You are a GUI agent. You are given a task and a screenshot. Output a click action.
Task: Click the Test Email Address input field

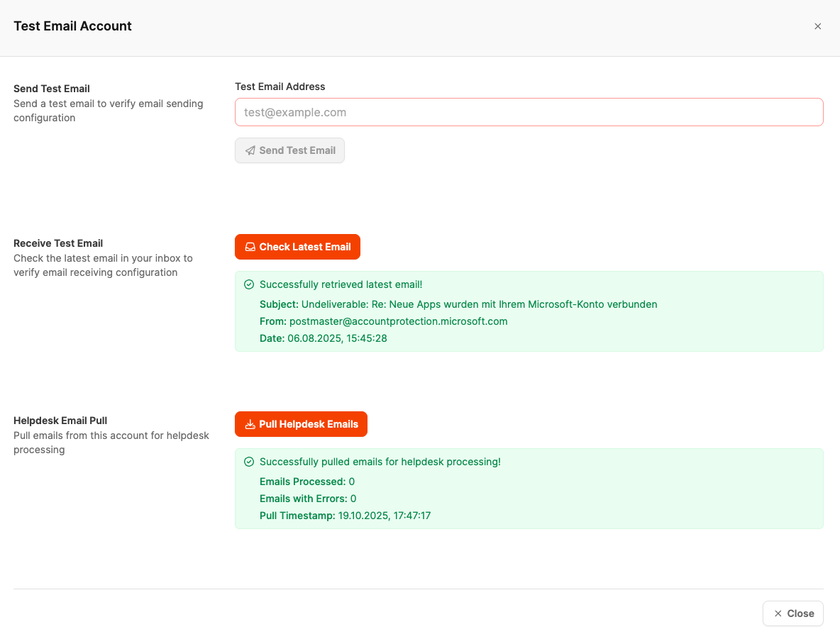pos(529,112)
